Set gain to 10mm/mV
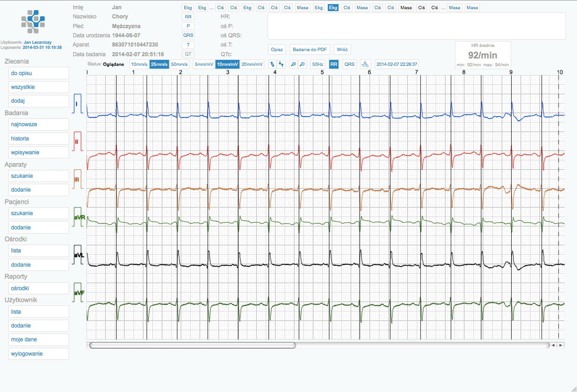Image resolution: width=577 pixels, height=392 pixels. click(x=227, y=64)
